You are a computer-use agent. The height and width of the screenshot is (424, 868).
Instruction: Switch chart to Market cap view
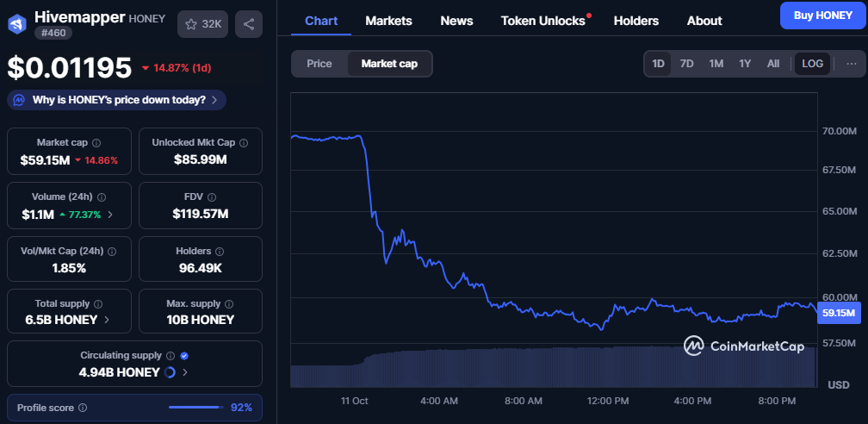click(389, 63)
